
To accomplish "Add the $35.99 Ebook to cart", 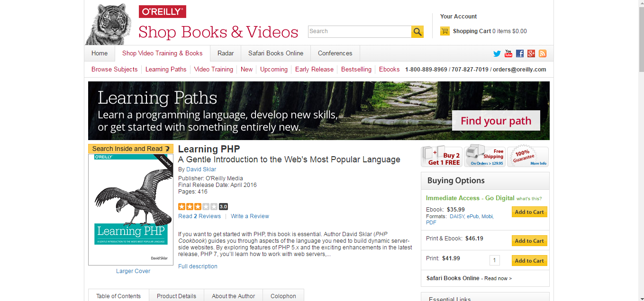I will pos(529,212).
